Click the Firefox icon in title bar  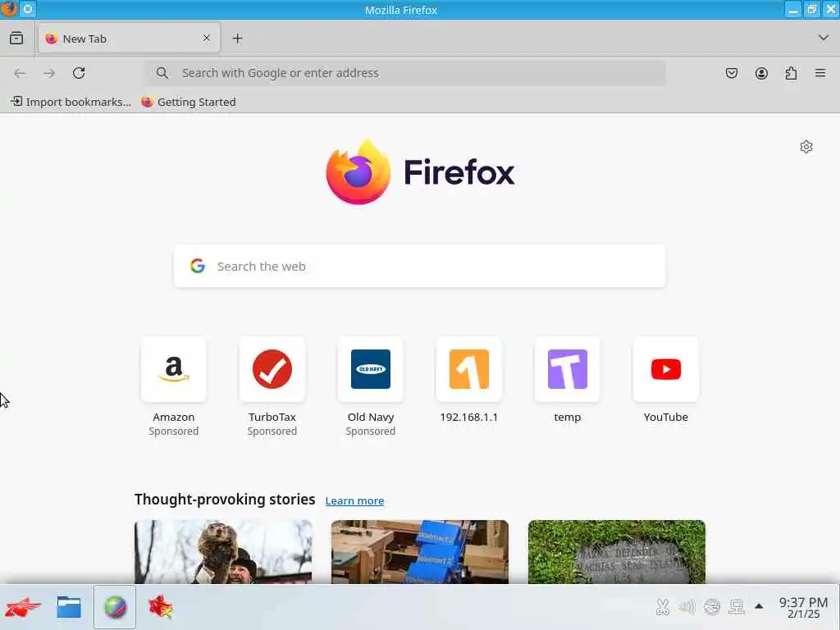coord(8,9)
